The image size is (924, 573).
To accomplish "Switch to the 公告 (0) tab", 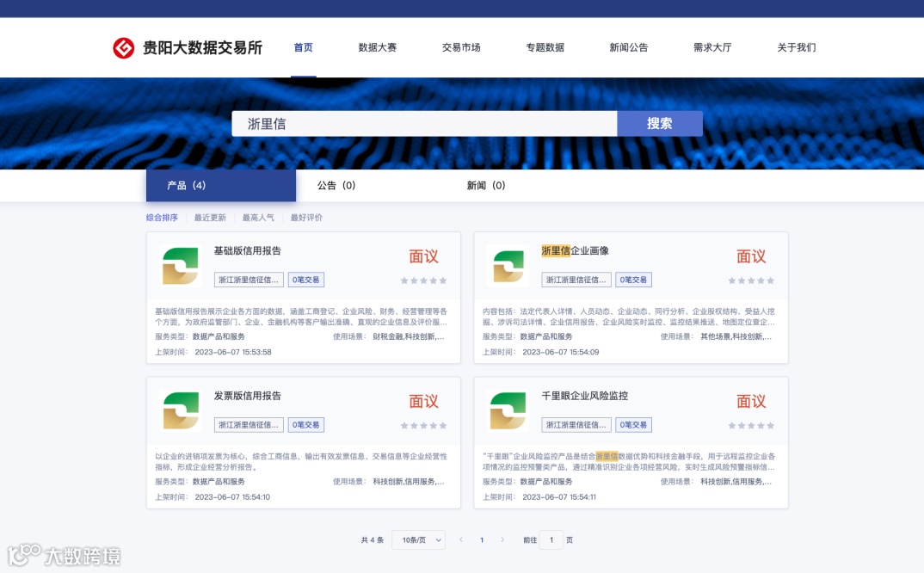I will (x=336, y=186).
